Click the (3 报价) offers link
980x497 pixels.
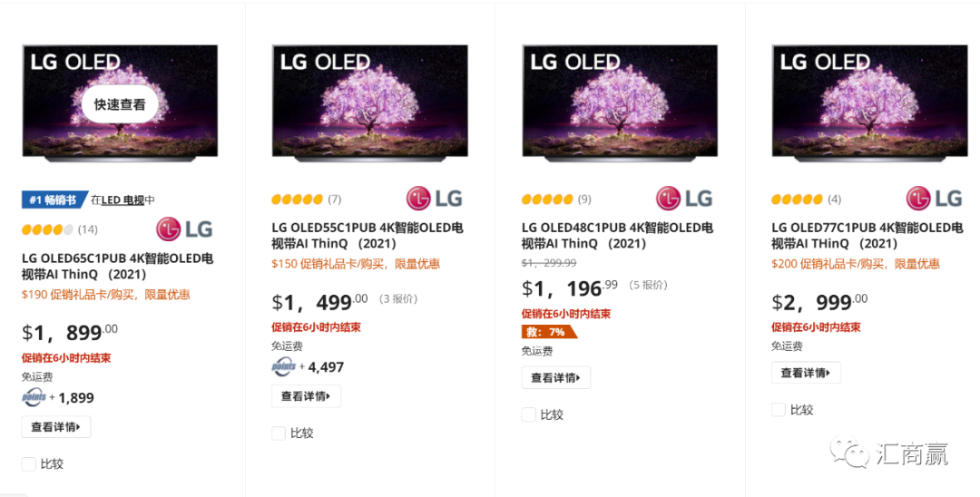click(x=398, y=299)
